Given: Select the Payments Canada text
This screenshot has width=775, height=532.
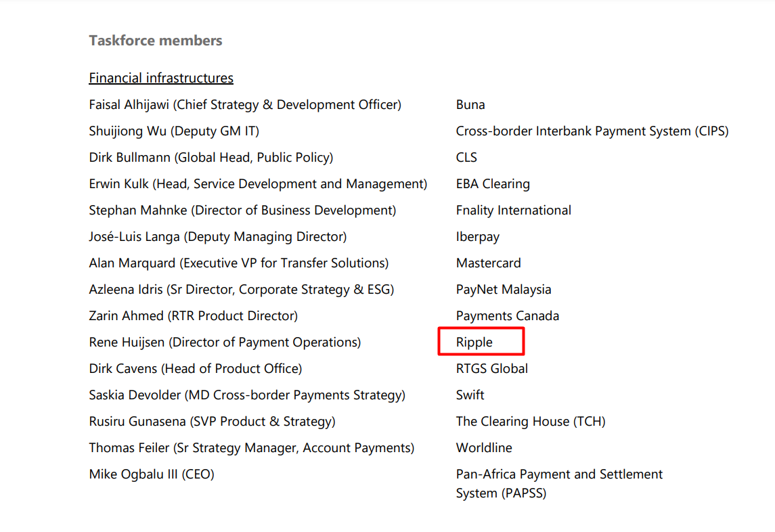Looking at the screenshot, I should click(x=508, y=316).
